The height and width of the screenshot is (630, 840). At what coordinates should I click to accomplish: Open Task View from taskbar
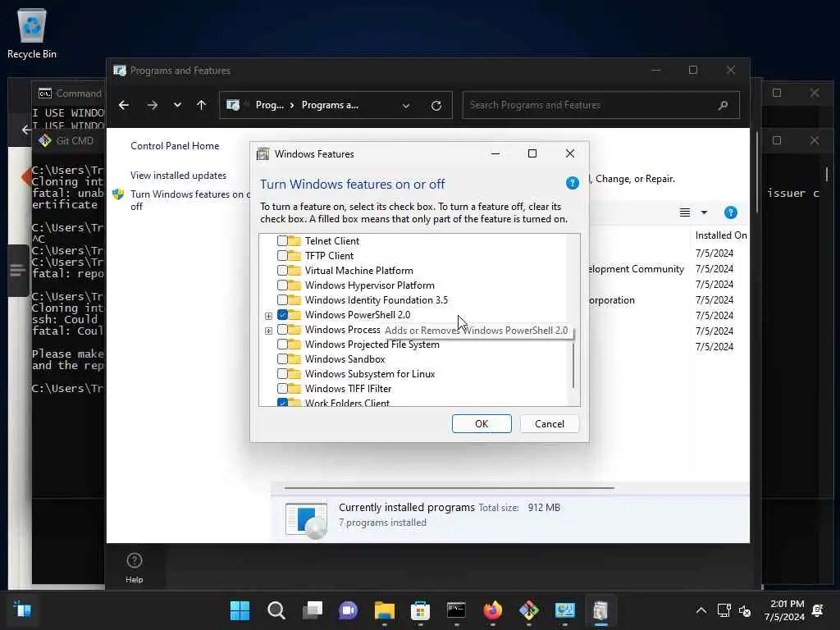coord(313,610)
